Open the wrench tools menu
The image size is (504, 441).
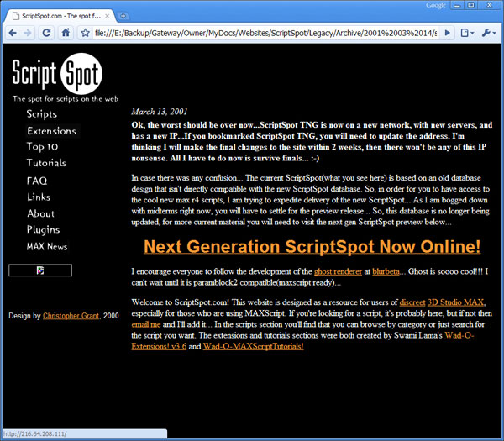pos(489,33)
